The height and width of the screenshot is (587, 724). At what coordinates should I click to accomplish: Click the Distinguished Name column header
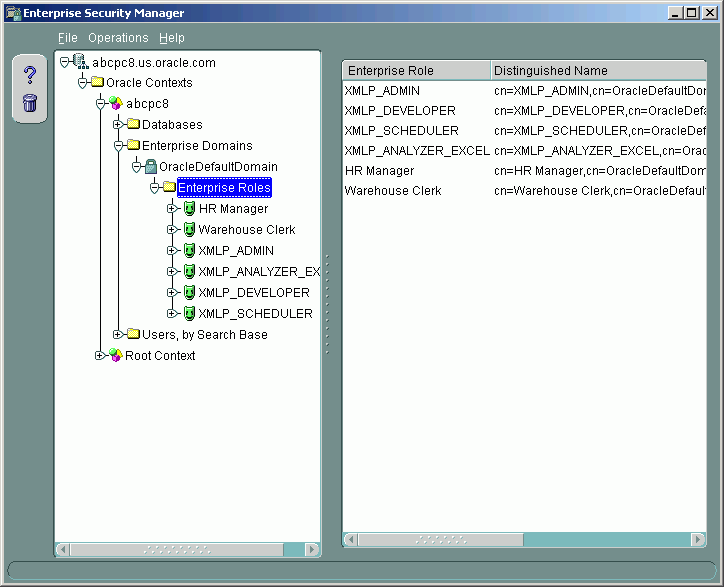point(598,71)
